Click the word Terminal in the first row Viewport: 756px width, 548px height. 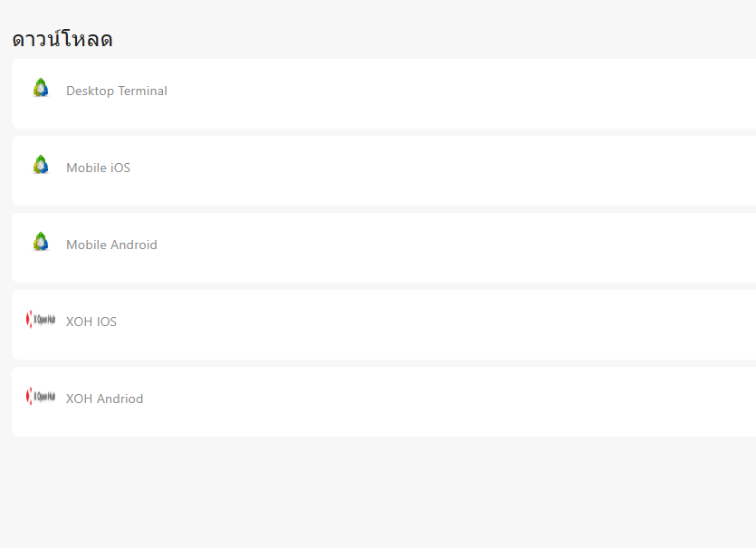pyautogui.click(x=143, y=91)
